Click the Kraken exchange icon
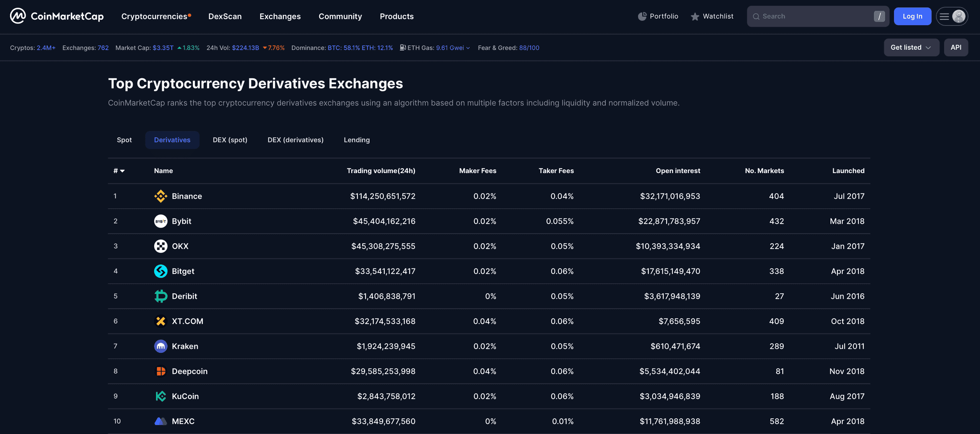 [x=161, y=346]
